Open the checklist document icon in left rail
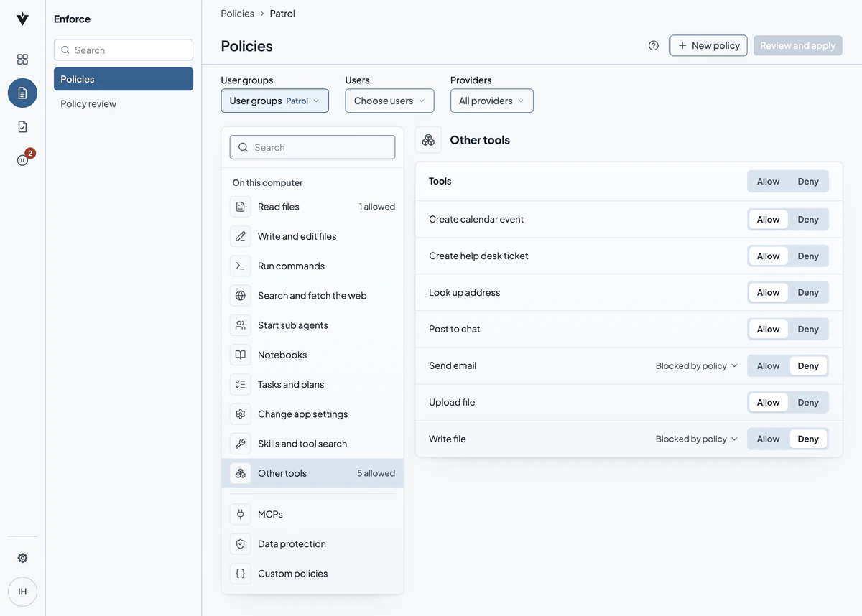Image resolution: width=862 pixels, height=616 pixels. (22, 126)
